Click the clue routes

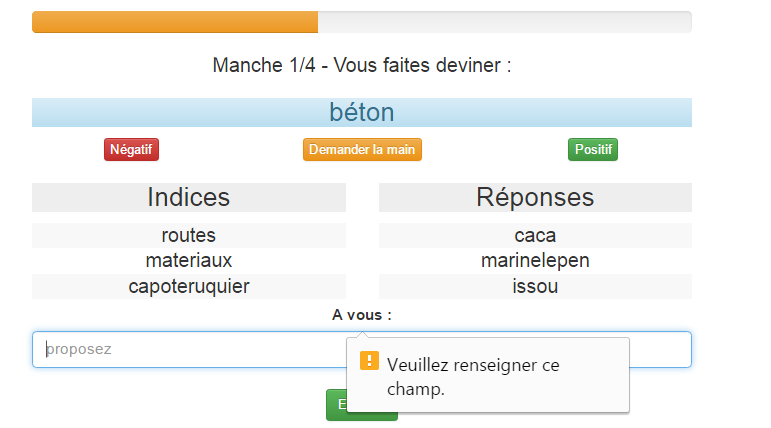click(189, 235)
